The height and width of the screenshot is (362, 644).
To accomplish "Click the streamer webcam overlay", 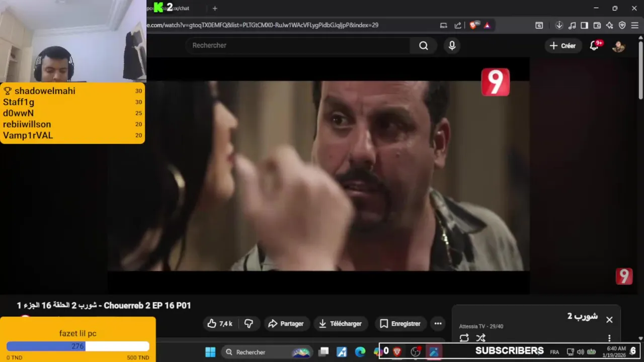I will point(73,41).
